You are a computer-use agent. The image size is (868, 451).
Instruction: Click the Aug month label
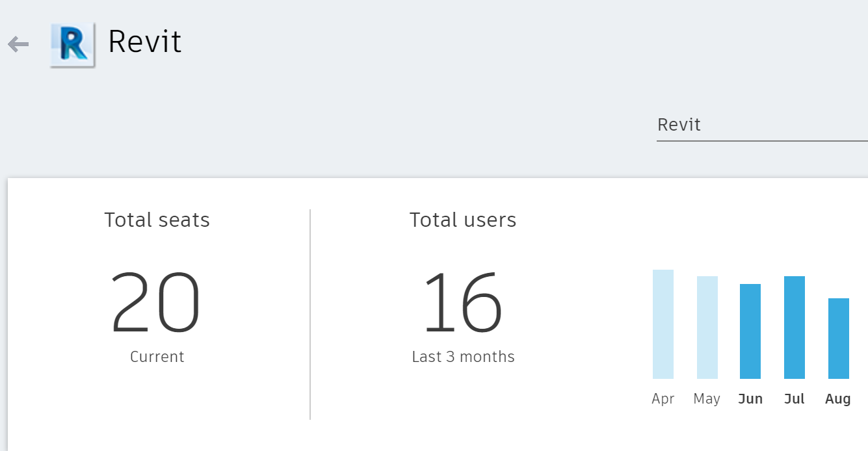(x=838, y=399)
